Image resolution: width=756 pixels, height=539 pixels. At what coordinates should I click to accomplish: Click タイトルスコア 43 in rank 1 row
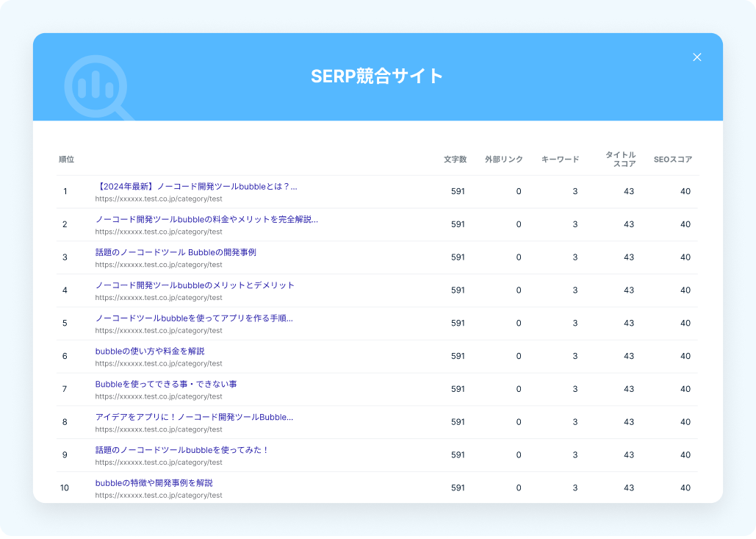(629, 192)
